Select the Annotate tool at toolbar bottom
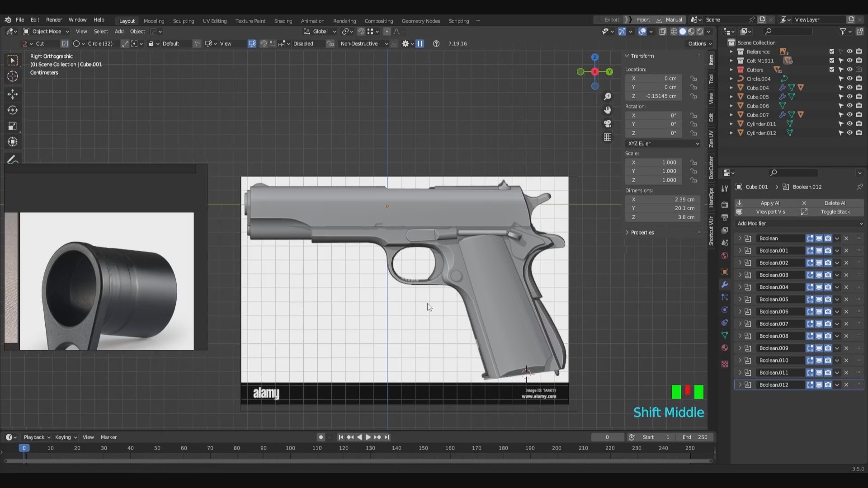This screenshot has width=868, height=488. pos(12,159)
